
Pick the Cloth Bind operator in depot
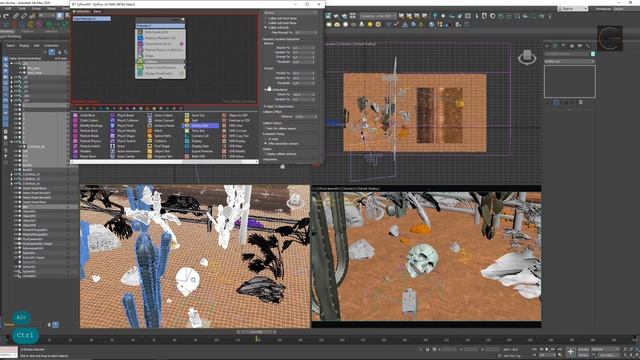pyautogui.click(x=86, y=116)
